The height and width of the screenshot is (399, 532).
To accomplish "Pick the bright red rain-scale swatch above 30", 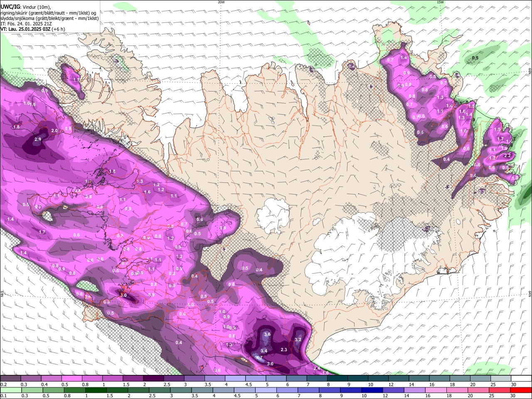I will coord(521,390).
